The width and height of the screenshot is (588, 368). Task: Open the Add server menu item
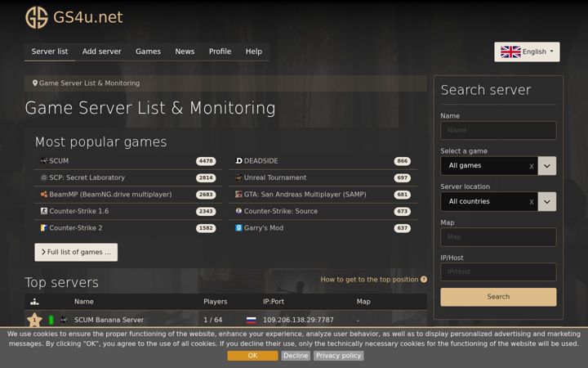101,52
